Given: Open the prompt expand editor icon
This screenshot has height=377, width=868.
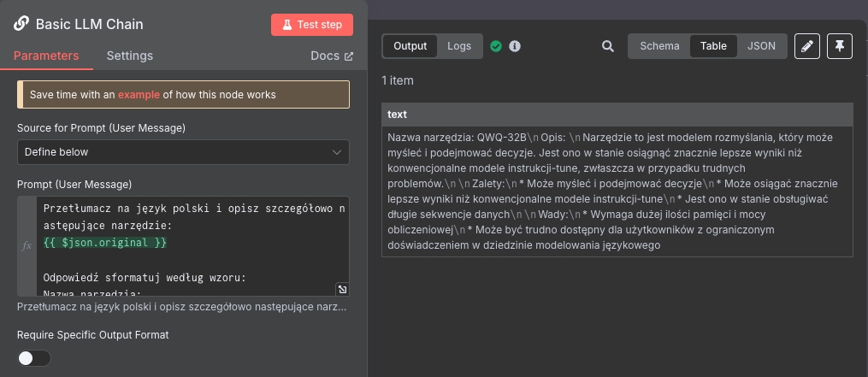Looking at the screenshot, I should point(342,289).
